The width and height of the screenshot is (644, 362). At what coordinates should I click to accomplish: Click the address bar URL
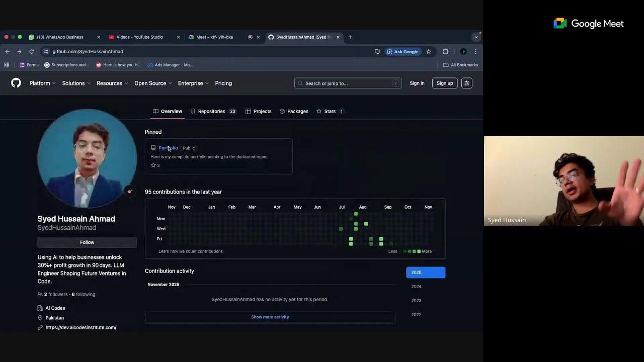(88, 51)
